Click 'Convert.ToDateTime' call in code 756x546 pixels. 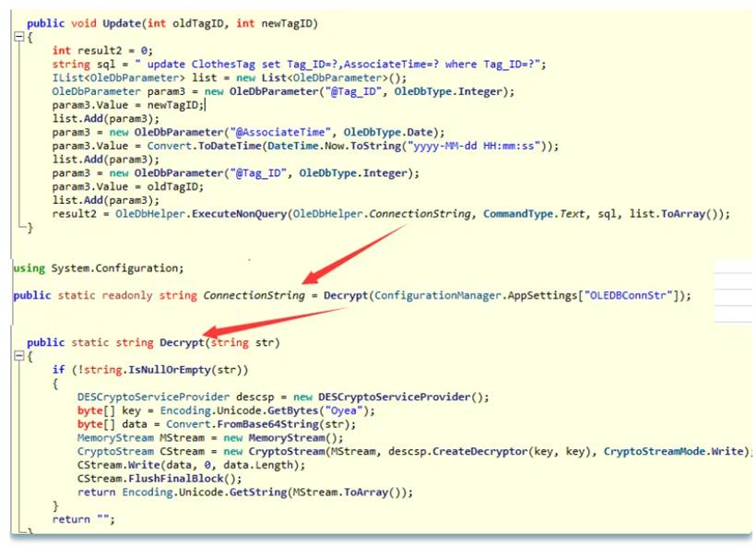point(205,146)
